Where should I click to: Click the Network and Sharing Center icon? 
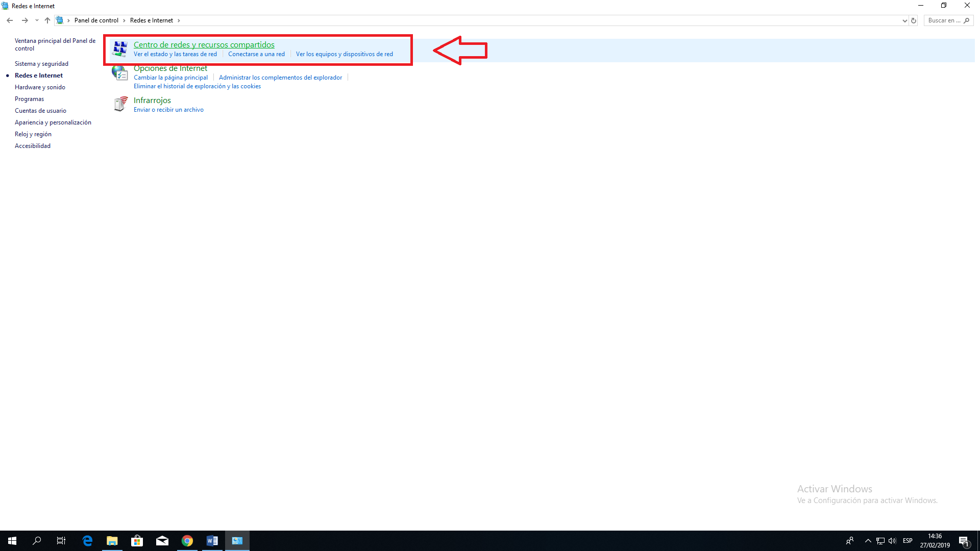120,49
